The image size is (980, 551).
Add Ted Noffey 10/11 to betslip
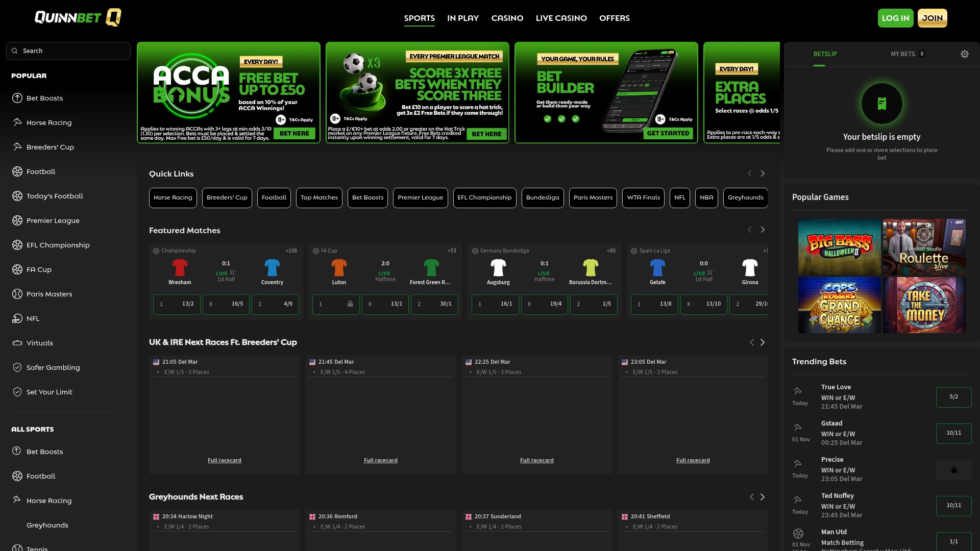953,506
